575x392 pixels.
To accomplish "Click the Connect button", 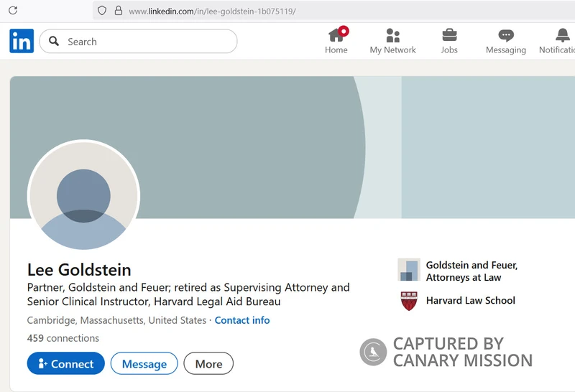I will 66,363.
